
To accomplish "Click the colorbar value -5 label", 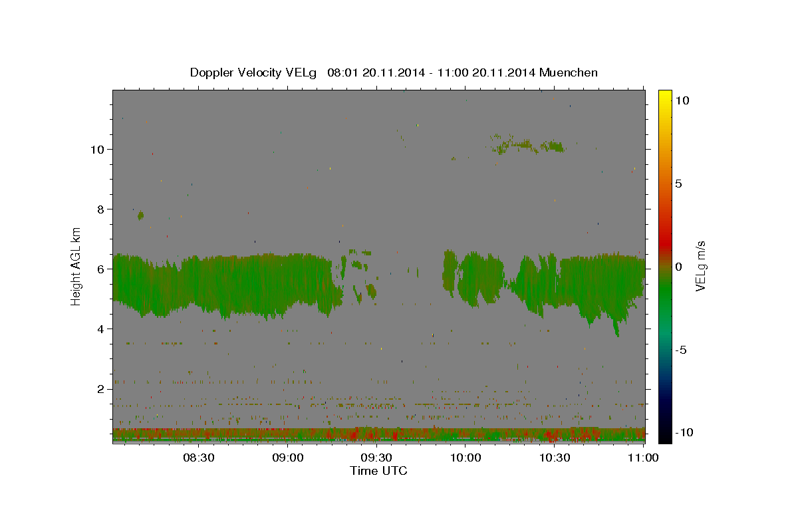I will click(681, 350).
